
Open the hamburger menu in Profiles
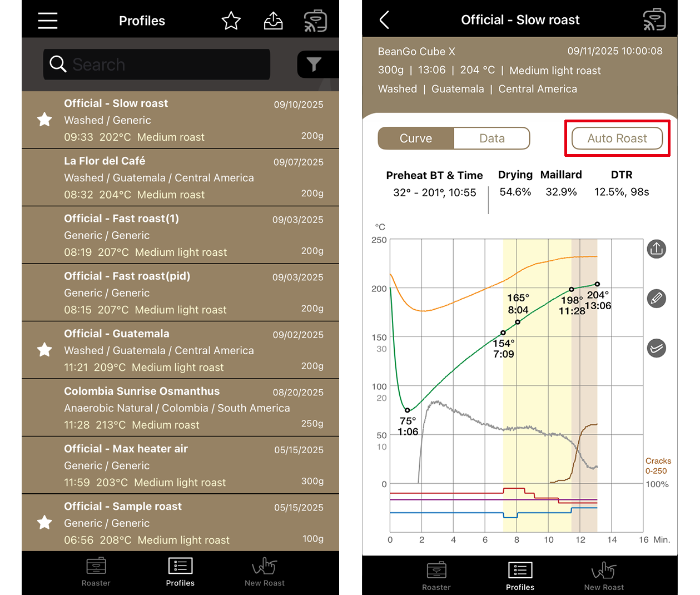pos(48,21)
